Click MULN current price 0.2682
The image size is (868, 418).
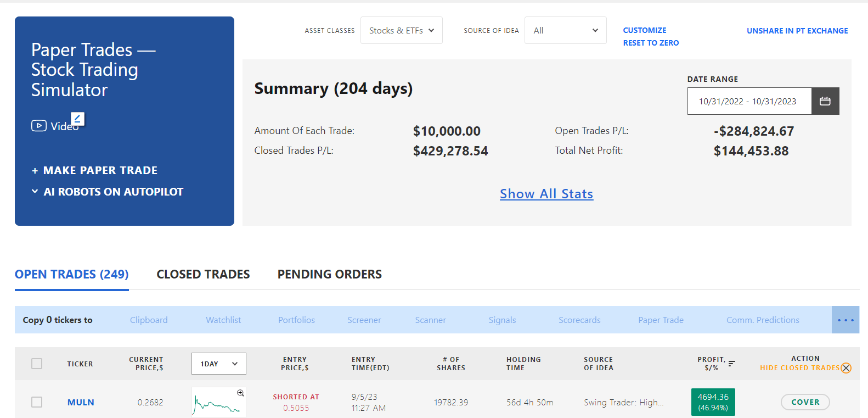click(x=150, y=402)
